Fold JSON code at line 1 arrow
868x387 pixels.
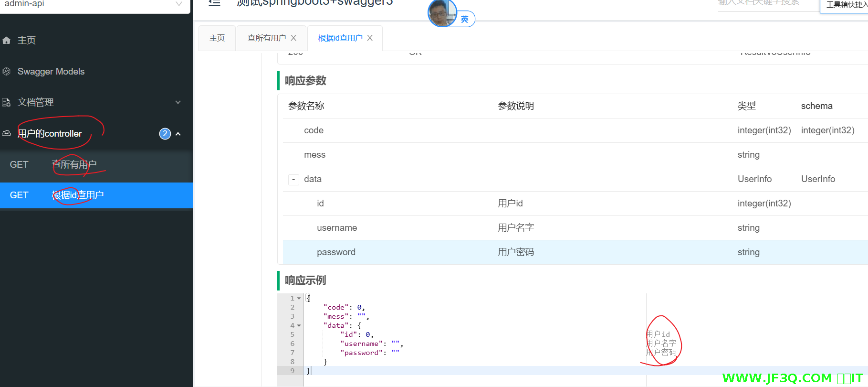point(299,298)
